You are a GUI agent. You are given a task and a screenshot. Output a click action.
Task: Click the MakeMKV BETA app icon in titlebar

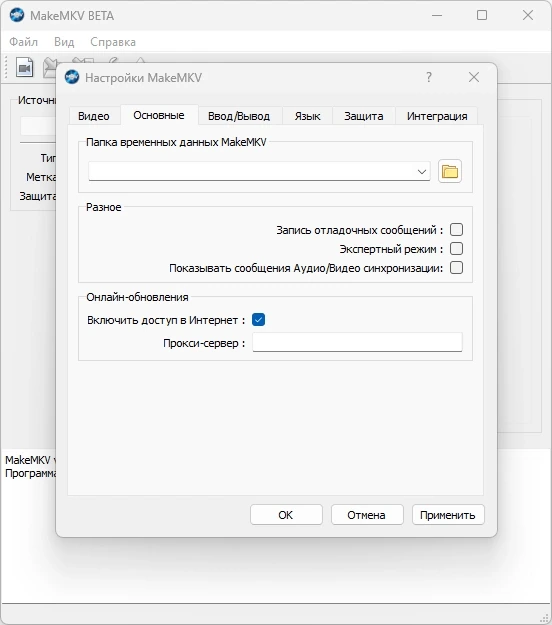coord(17,15)
